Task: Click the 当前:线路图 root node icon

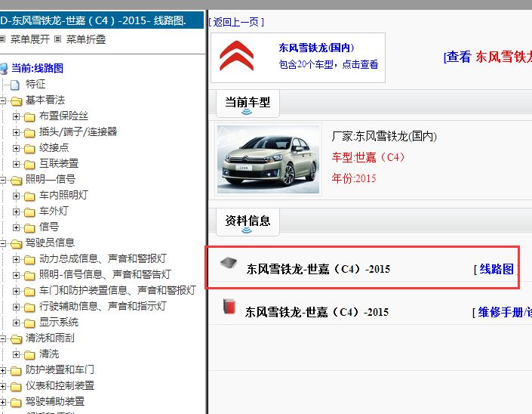Action: click(4, 68)
